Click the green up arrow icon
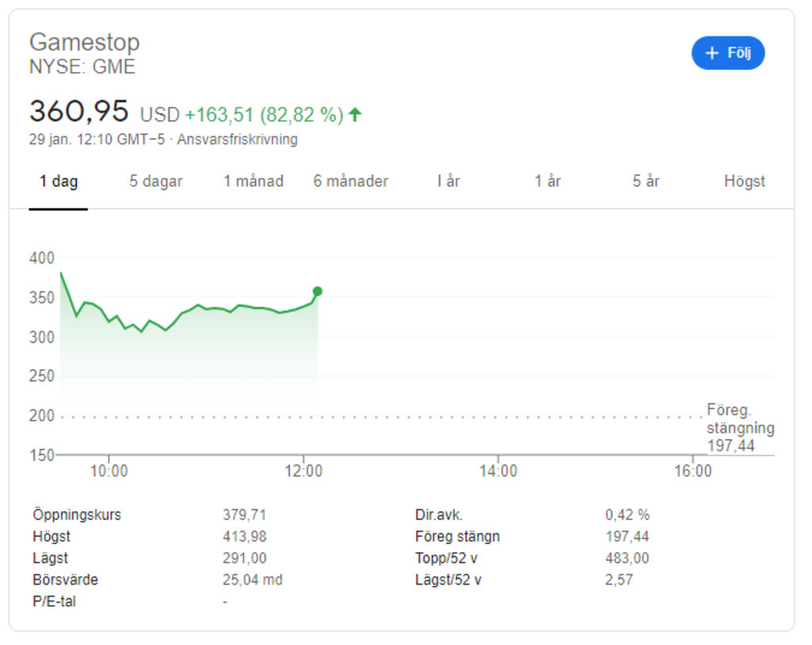The height and width of the screenshot is (645, 812). point(354,115)
